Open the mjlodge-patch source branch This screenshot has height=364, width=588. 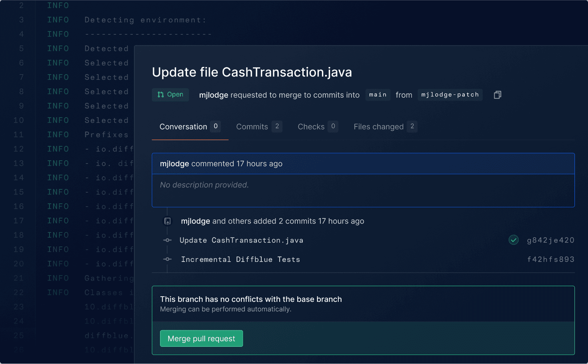[450, 95]
